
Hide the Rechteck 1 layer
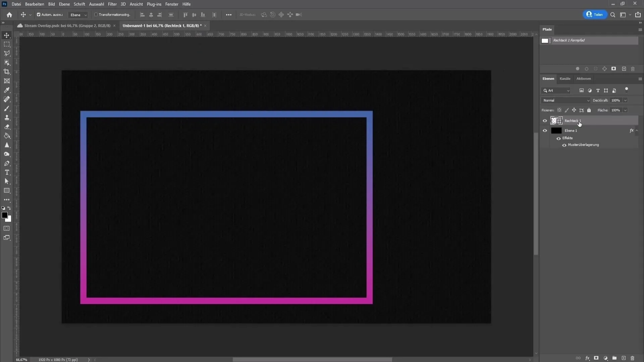pos(545,121)
